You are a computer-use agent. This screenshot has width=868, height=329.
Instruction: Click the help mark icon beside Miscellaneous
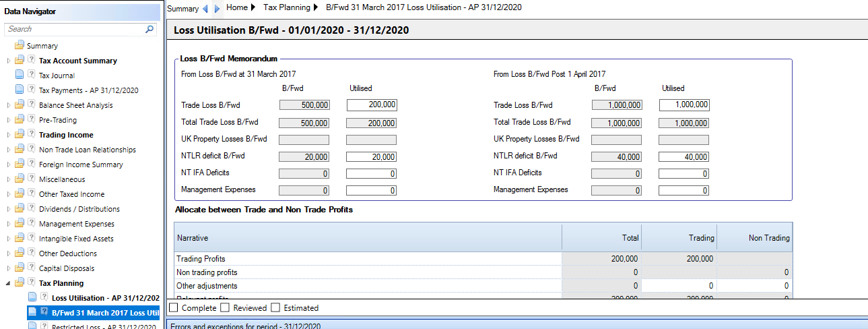coord(31,179)
